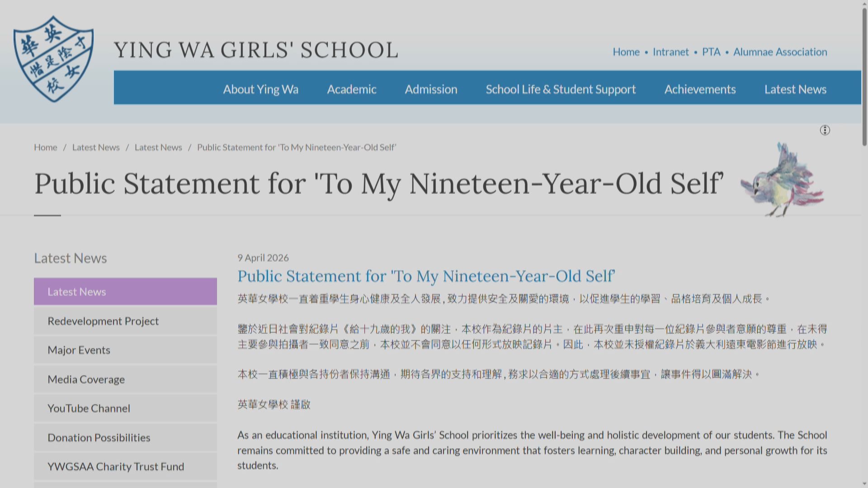The width and height of the screenshot is (868, 488).
Task: Open Latest News in the top navigation
Action: 795,89
